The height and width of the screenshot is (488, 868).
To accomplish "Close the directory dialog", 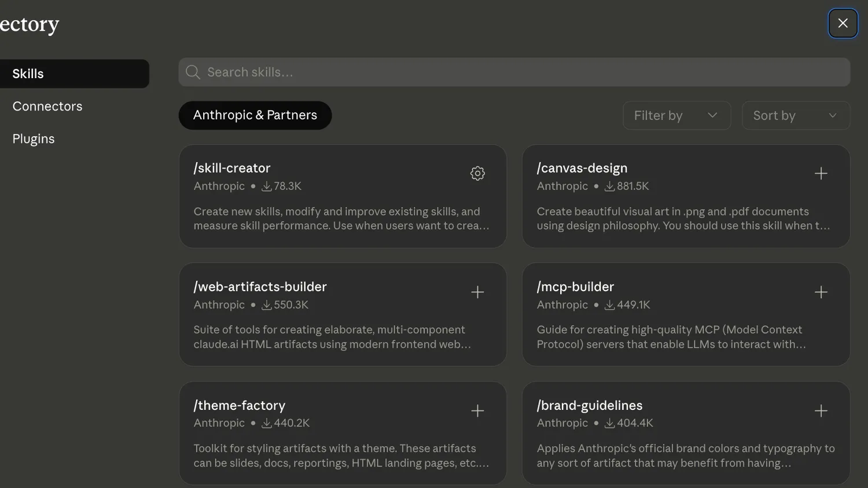I will pyautogui.click(x=843, y=23).
